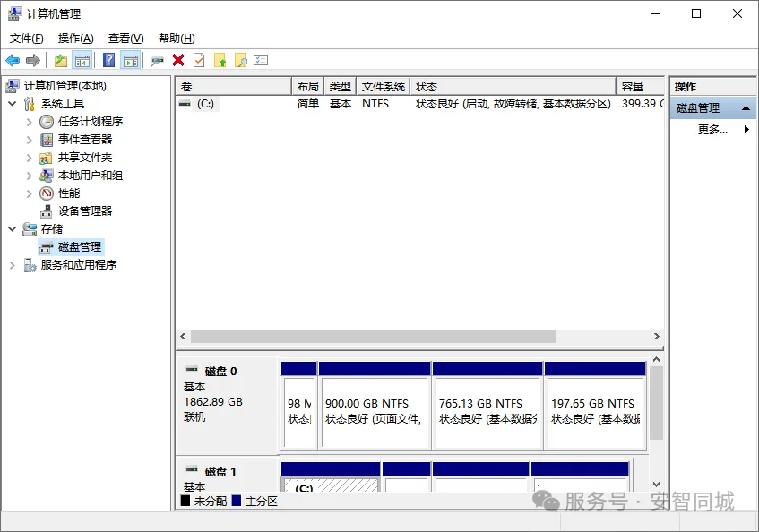759x532 pixels.
Task: Click the 磁盘 0 drive icon
Action: [x=192, y=369]
